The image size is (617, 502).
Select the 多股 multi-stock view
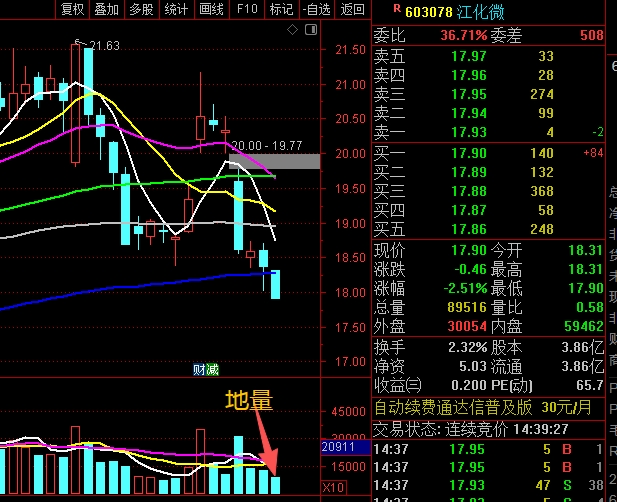[x=141, y=9]
